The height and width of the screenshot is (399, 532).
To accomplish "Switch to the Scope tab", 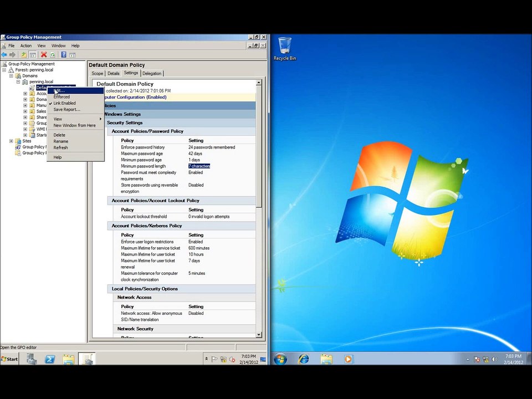I will [97, 73].
